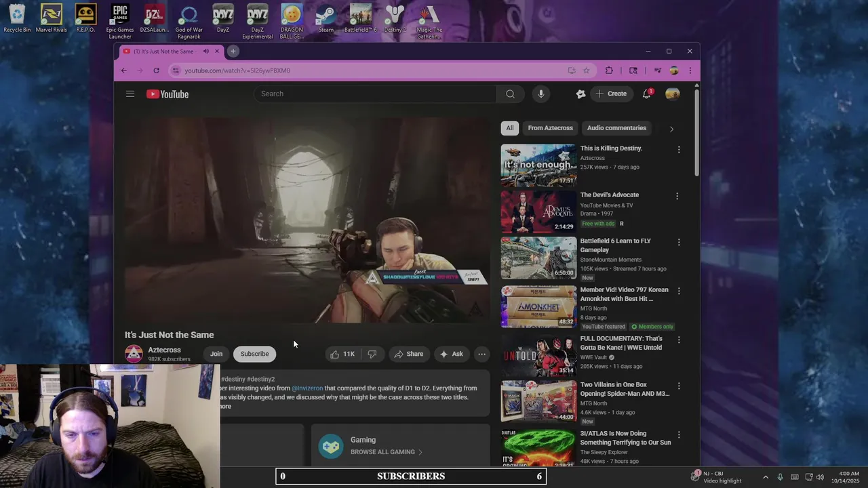Open the @Invizeron link in the description

(307, 388)
